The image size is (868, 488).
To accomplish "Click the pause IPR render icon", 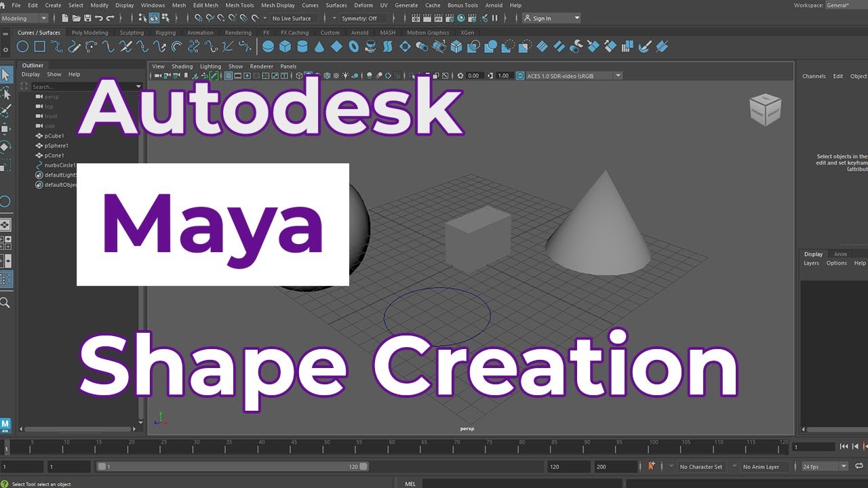I will 494,18.
